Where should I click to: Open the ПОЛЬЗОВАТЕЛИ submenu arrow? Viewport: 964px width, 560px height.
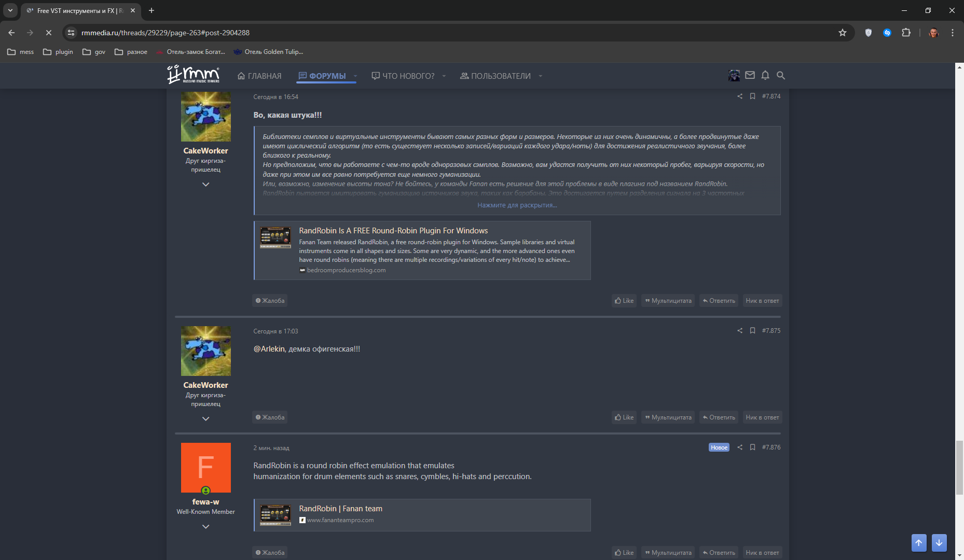pos(541,76)
